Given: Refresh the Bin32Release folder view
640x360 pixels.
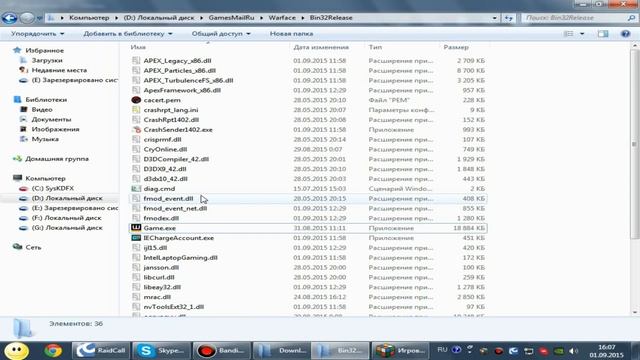Looking at the screenshot, I should (x=509, y=18).
